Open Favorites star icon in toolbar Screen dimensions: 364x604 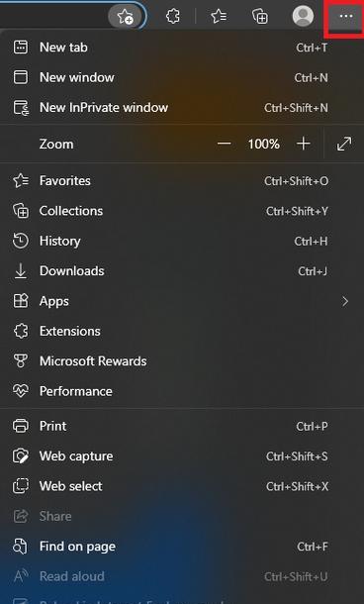tap(219, 16)
